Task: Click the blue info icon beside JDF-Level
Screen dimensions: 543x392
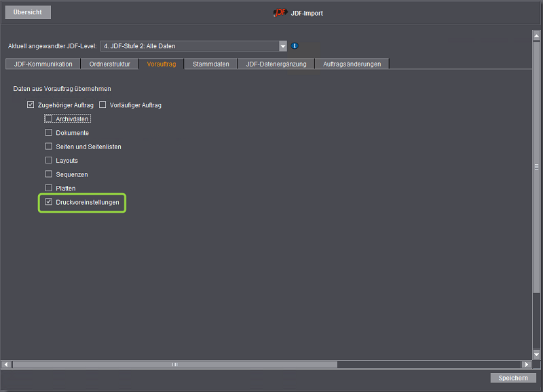Action: tap(295, 46)
